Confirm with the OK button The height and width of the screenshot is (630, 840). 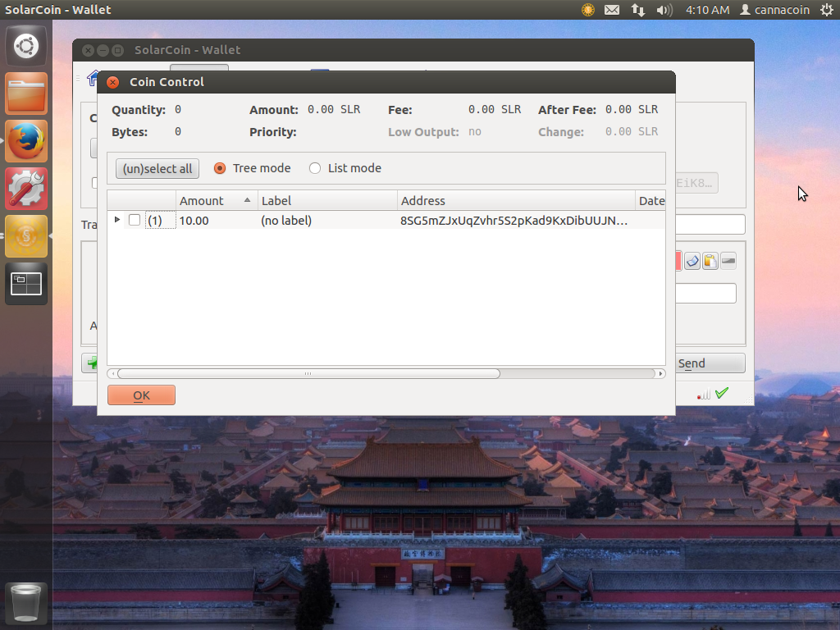(x=141, y=395)
